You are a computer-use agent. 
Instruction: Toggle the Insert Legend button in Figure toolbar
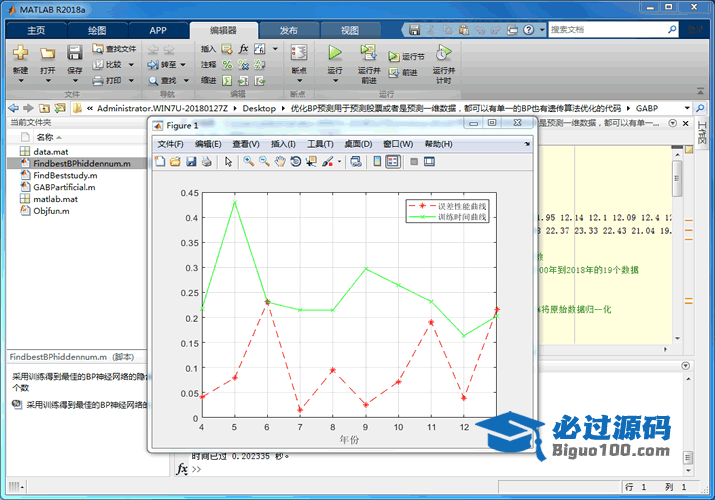pyautogui.click(x=393, y=161)
